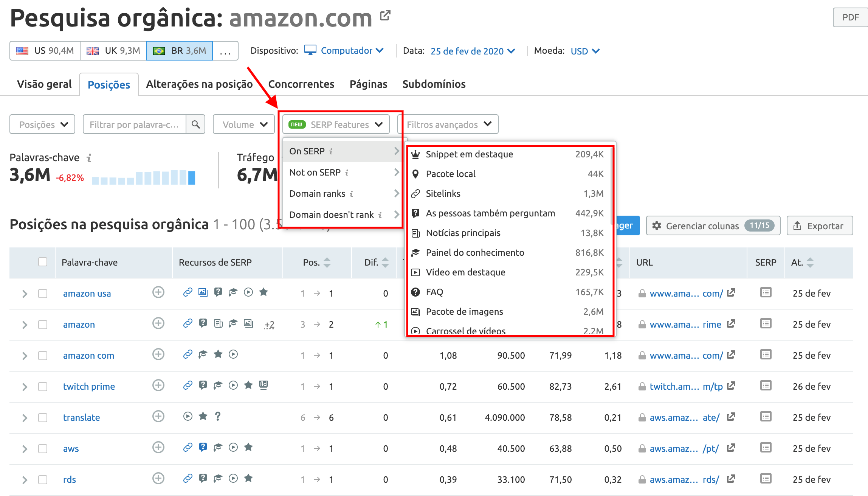
Task: Sort table by At. column arrows
Action: 810,263
